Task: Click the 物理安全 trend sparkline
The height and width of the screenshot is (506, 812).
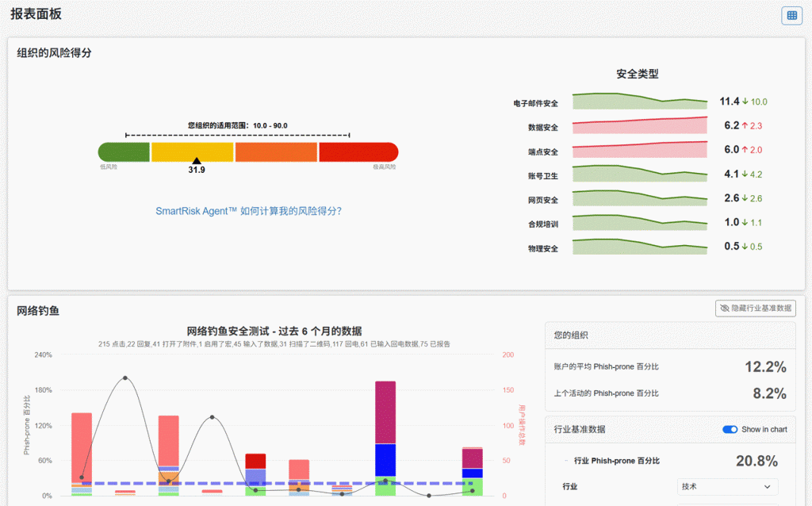Action: [639, 247]
